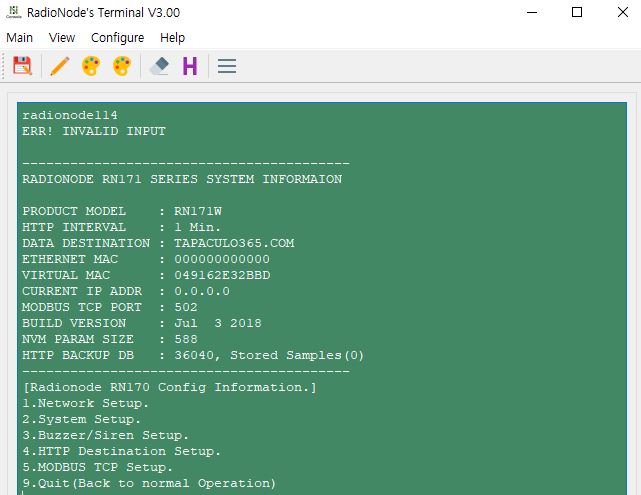The image size is (641, 495).
Task: Close the RadioNode's Terminal window
Action: (x=623, y=12)
